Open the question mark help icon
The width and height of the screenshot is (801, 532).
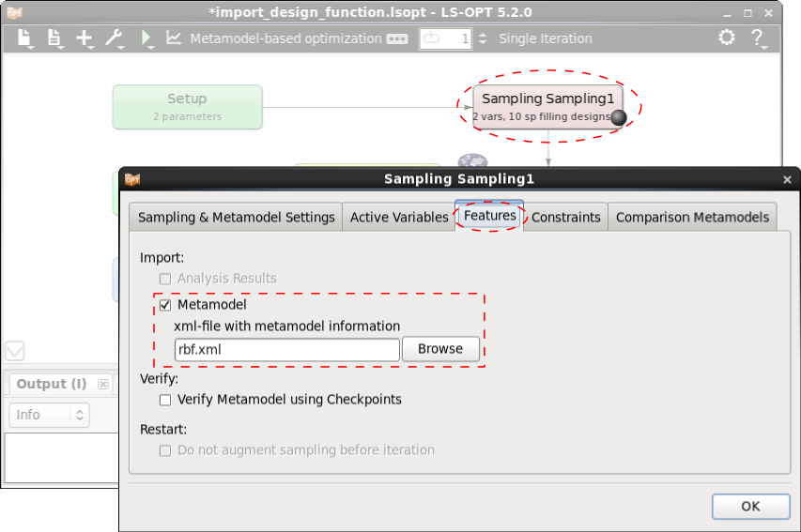pyautogui.click(x=757, y=38)
